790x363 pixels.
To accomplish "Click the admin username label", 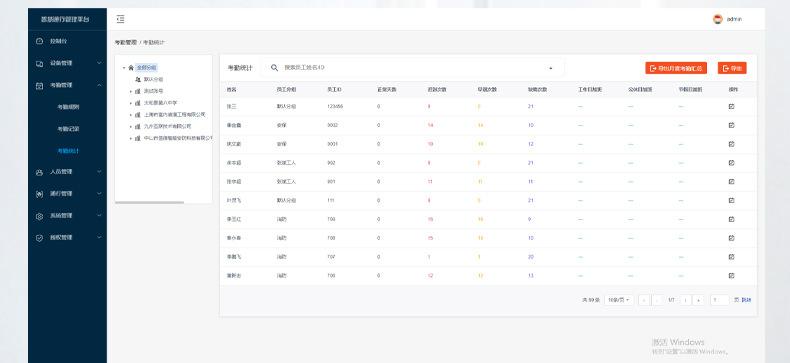I will click(734, 19).
